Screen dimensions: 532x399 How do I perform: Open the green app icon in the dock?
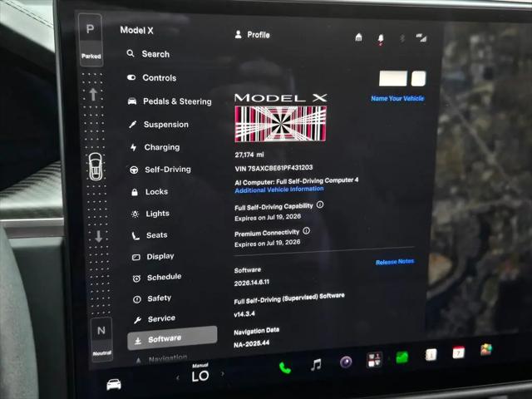(402, 357)
